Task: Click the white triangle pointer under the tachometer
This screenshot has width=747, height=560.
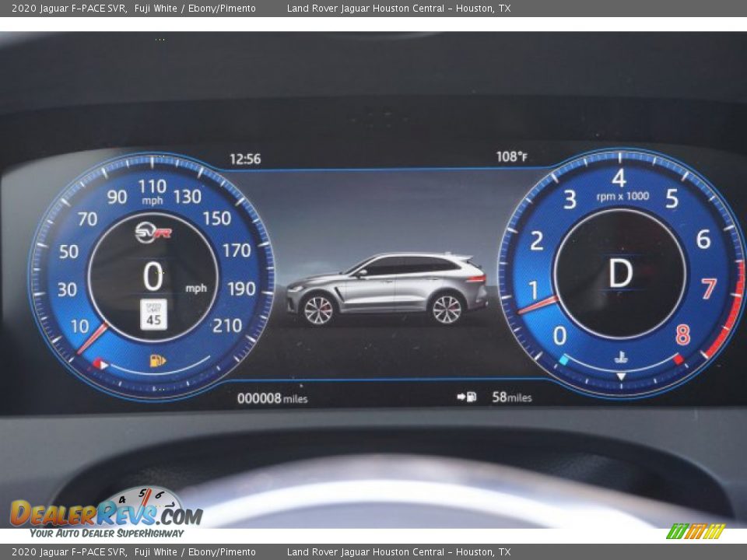Action: click(x=621, y=376)
